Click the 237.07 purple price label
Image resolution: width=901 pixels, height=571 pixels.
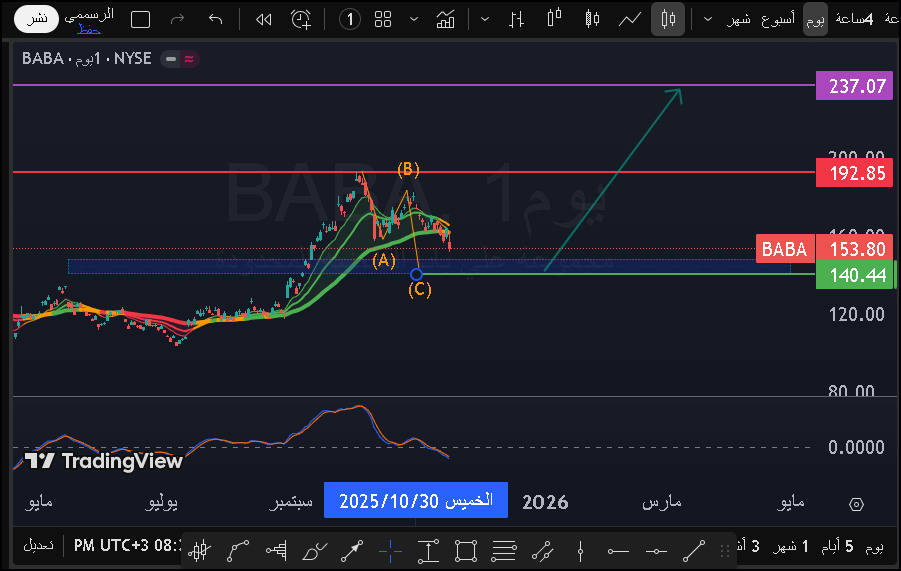coord(854,86)
